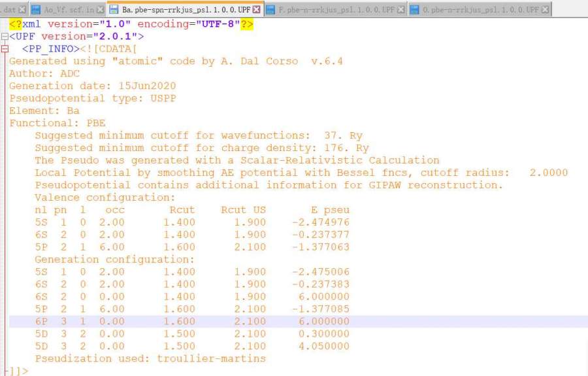Close the O.pbe-n-rrkjus_psl UPF tab
Screen dimensions: 588x376
tap(546, 9)
